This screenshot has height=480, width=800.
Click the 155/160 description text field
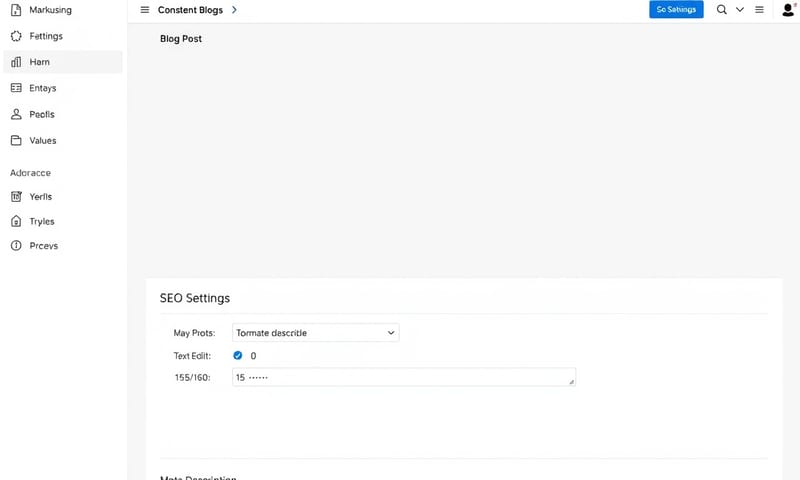point(403,377)
